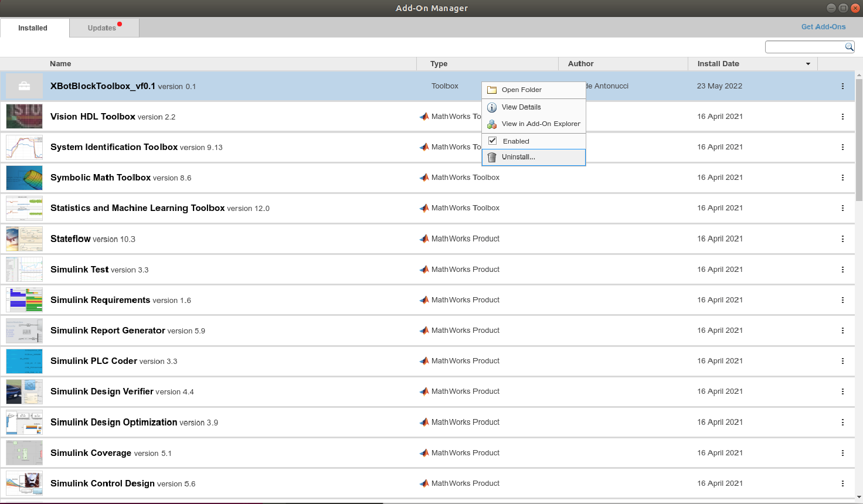Click Simulink Coverage thumbnail
This screenshot has height=504, width=863.
click(x=24, y=453)
